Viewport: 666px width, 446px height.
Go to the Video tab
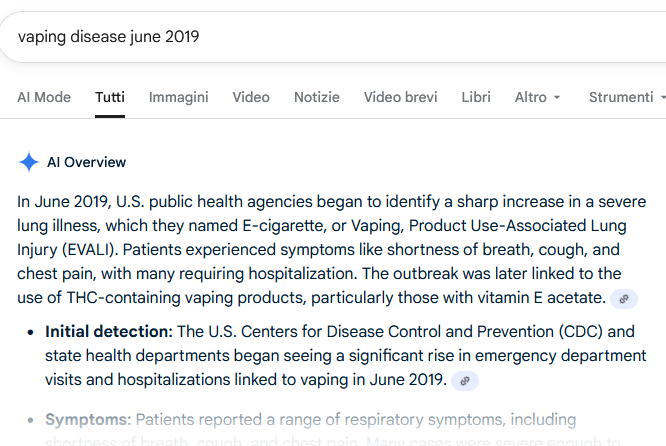[251, 97]
